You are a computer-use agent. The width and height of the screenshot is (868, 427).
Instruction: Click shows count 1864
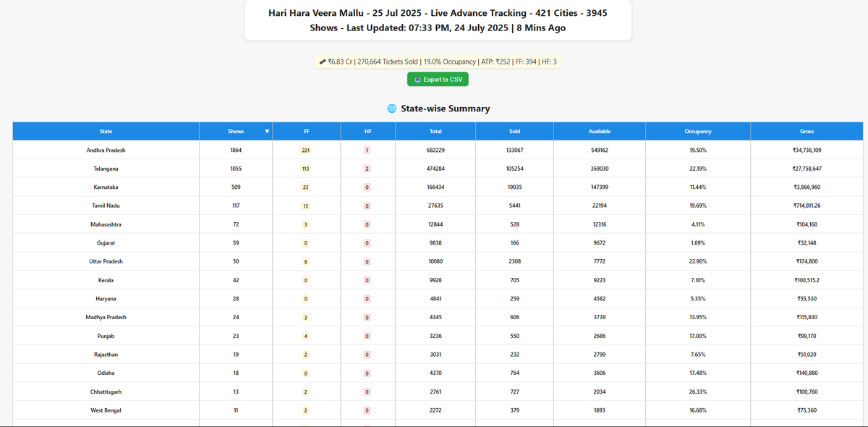point(236,150)
